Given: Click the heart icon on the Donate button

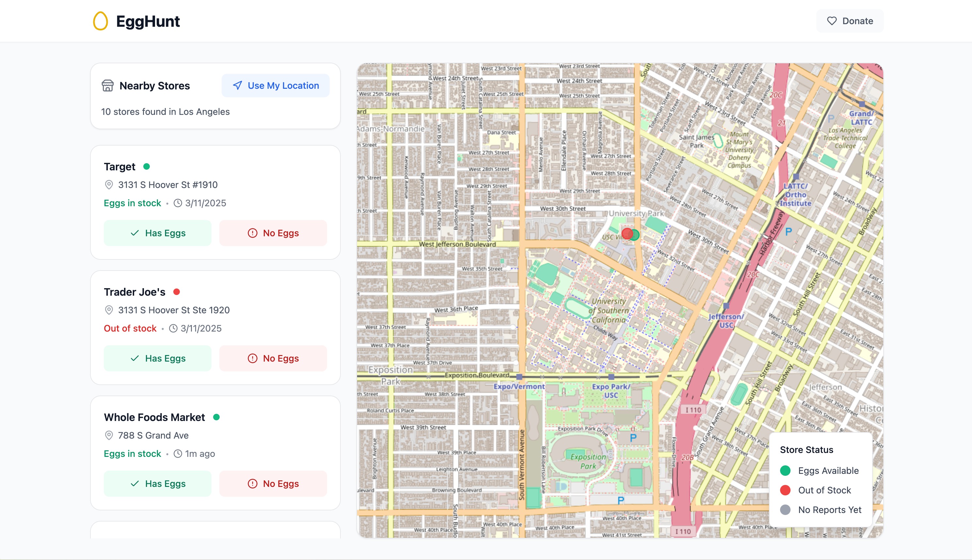Looking at the screenshot, I should point(832,21).
